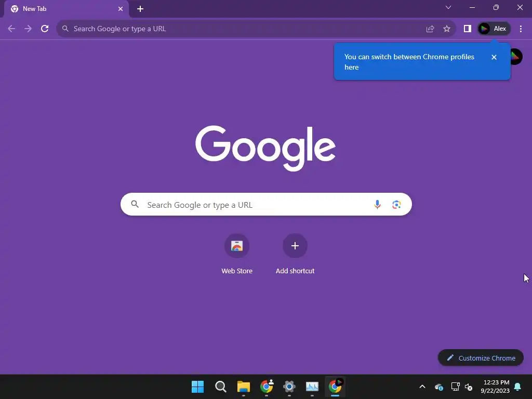Open the side panel
Screen dimensions: 532x399
click(467, 29)
